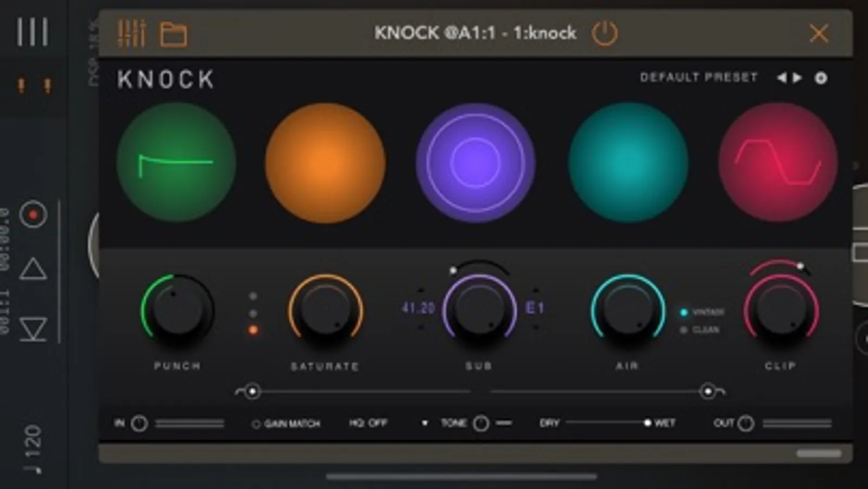Click the AIR knob
The image size is (868, 489).
[x=628, y=310]
